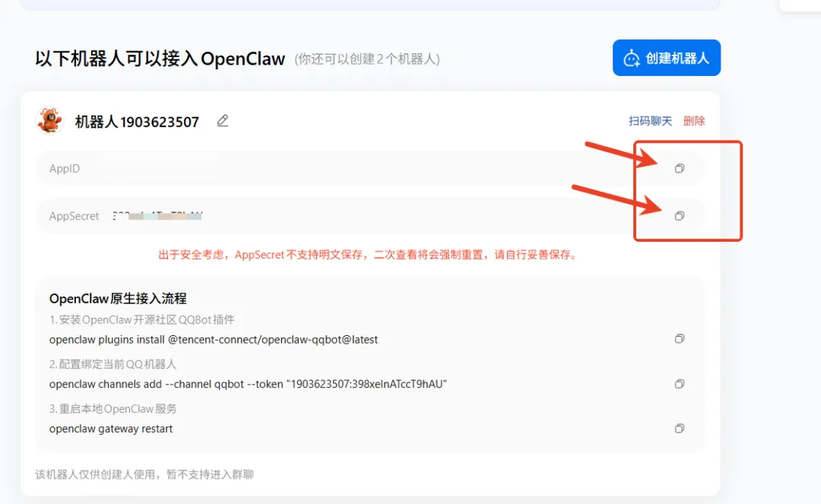Click step 1.安装OpenClaw开源社区QQBot插件
Viewport: 821px width, 504px height.
[x=142, y=320]
